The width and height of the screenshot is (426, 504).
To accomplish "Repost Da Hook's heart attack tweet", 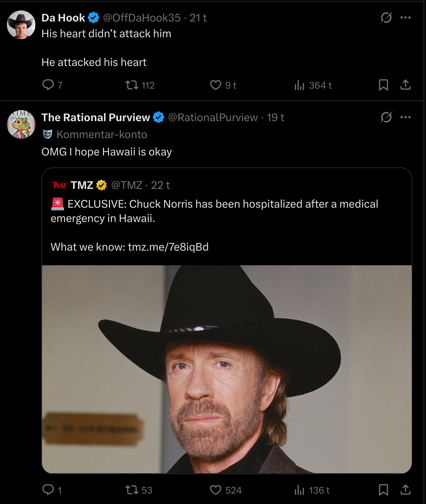I will [x=132, y=85].
